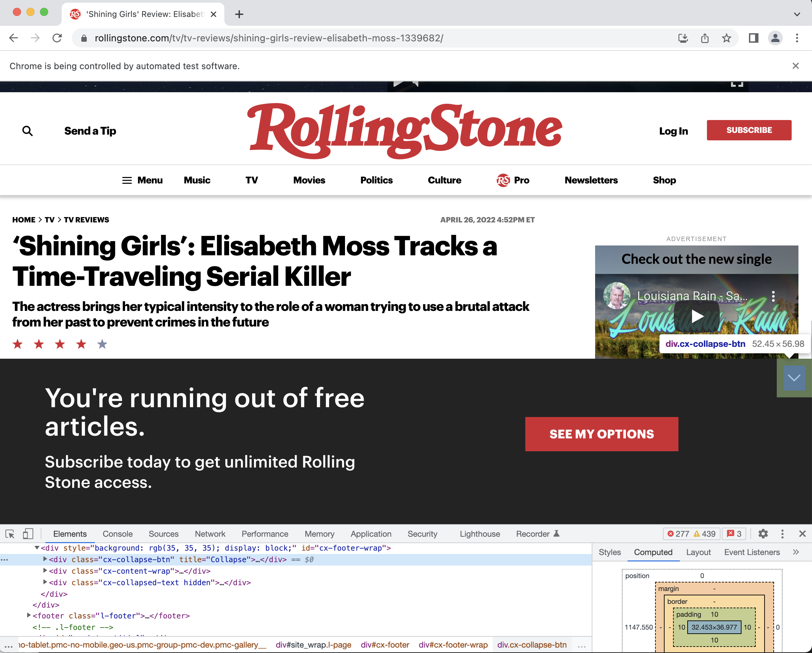Open the Music section
The image size is (812, 653).
(x=197, y=180)
